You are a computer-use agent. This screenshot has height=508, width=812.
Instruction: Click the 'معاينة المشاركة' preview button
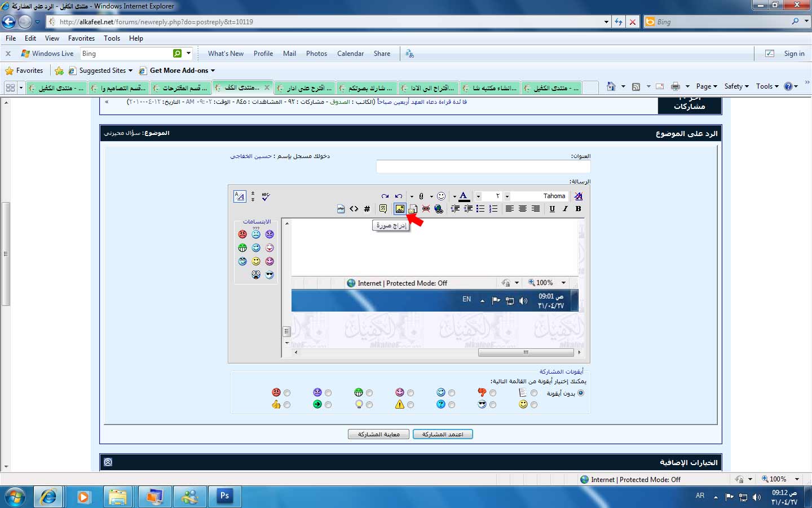click(378, 434)
